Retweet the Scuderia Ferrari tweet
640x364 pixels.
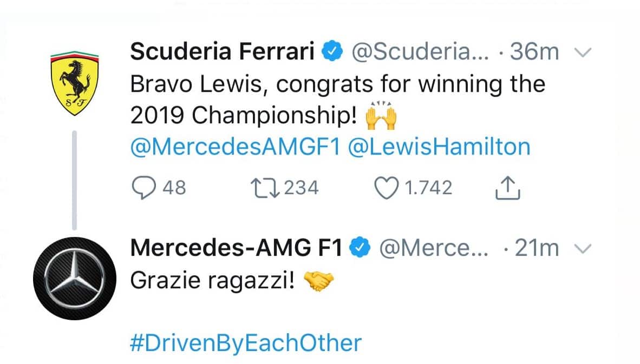pyautogui.click(x=264, y=187)
